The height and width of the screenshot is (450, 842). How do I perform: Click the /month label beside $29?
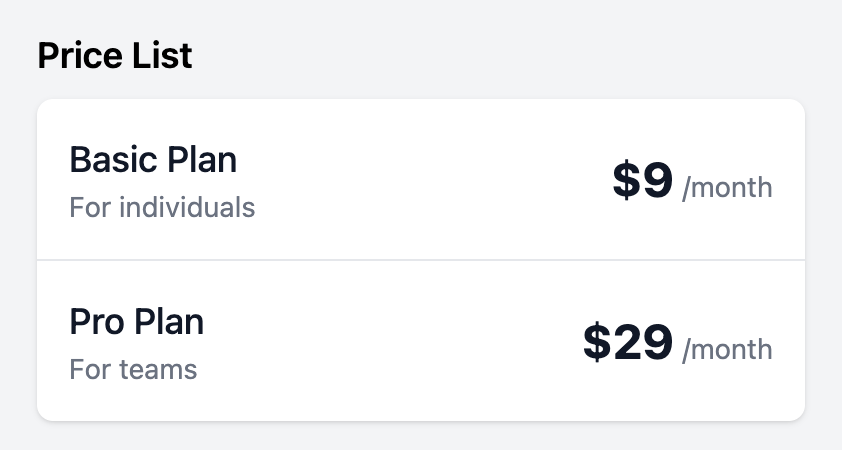coord(727,350)
